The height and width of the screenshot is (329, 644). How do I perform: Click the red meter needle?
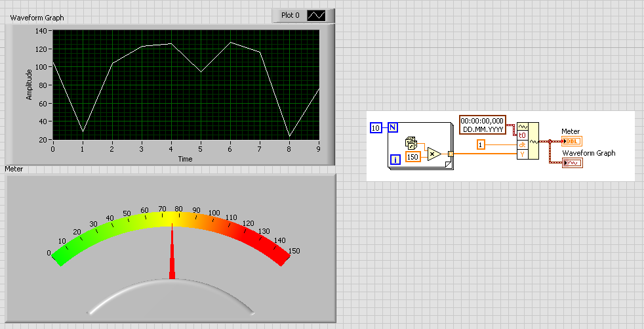pyautogui.click(x=172, y=252)
